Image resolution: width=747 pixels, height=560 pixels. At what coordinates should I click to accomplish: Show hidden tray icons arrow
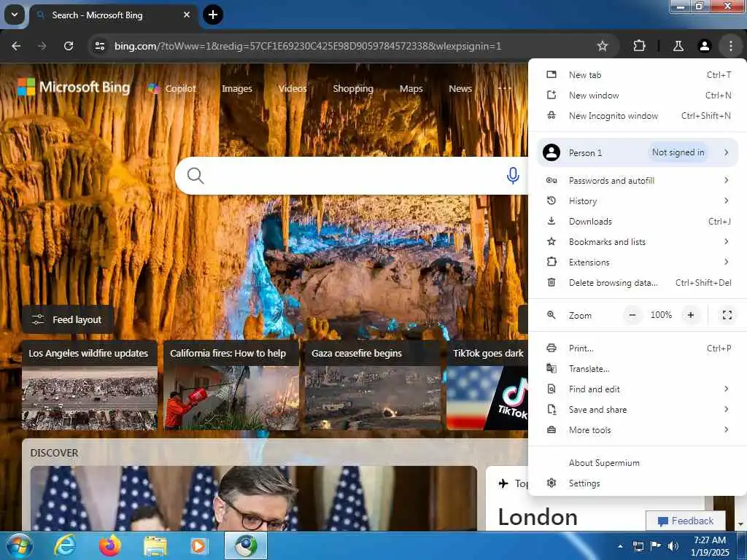pos(620,546)
